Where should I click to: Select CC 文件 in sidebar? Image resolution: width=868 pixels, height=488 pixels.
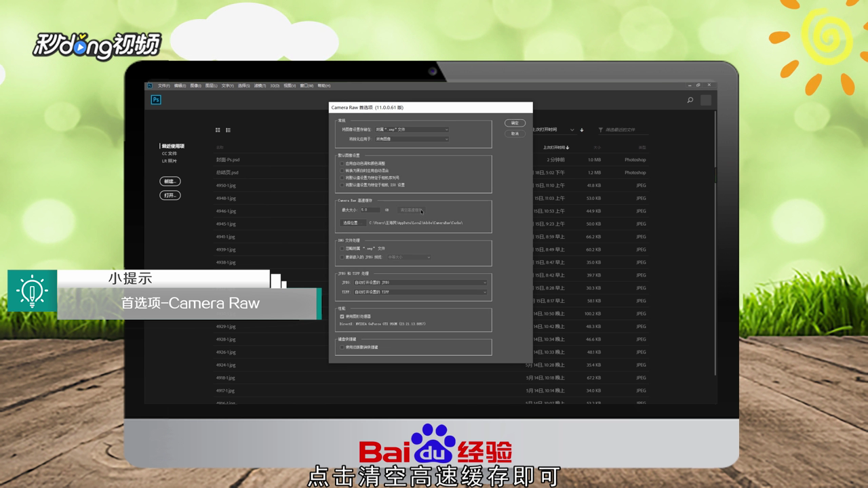(169, 154)
